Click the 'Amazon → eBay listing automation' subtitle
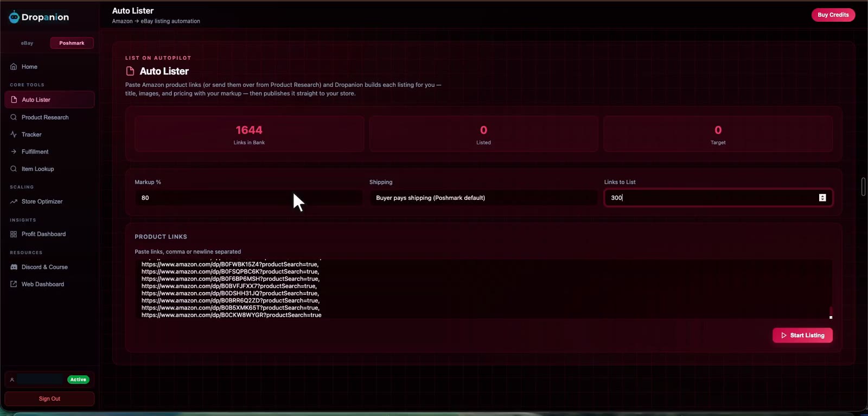Screen dimensions: 868x416 [x=156, y=21]
